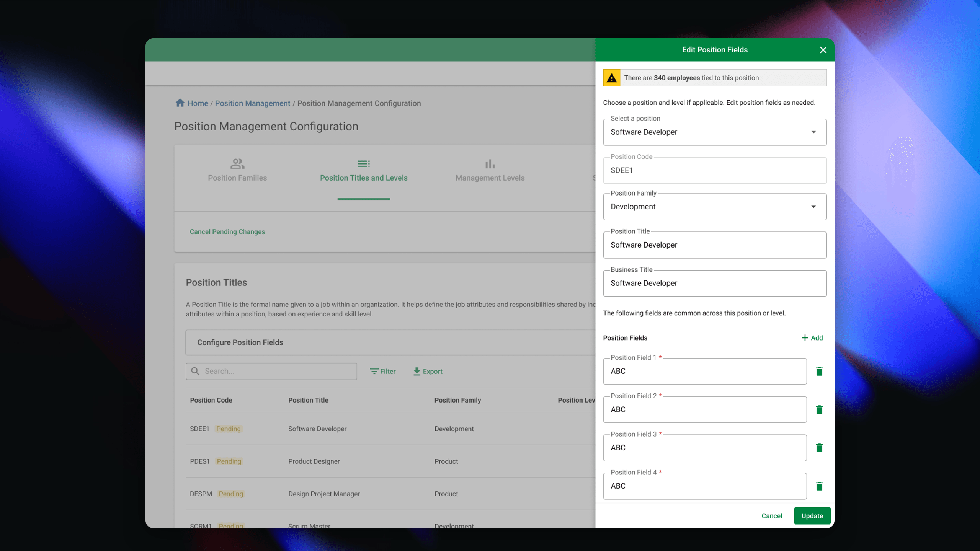Click the yellow warning triangle icon
This screenshot has height=551, width=980.
coord(612,78)
